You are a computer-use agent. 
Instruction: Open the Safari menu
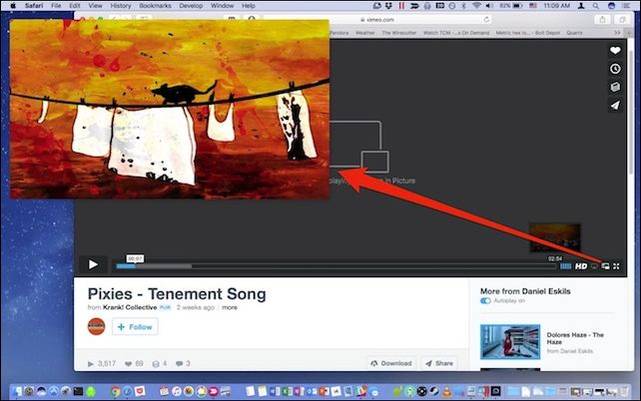34,6
